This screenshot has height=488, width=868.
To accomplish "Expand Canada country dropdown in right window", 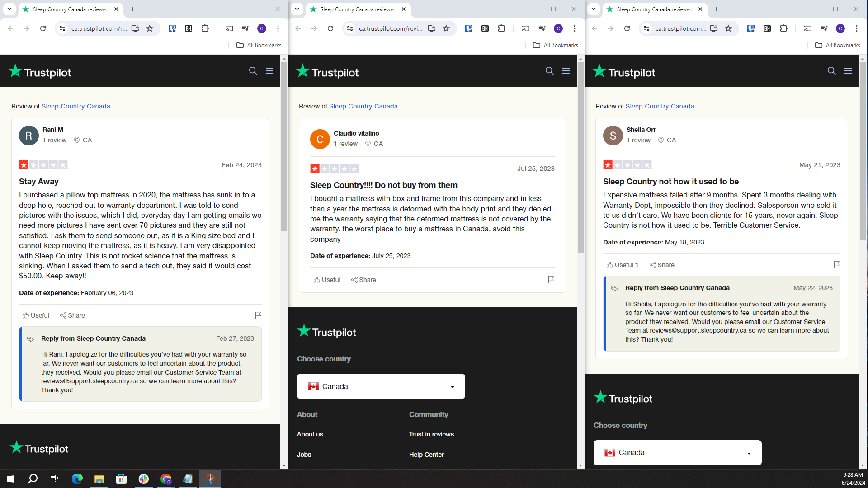I will click(x=678, y=453).
